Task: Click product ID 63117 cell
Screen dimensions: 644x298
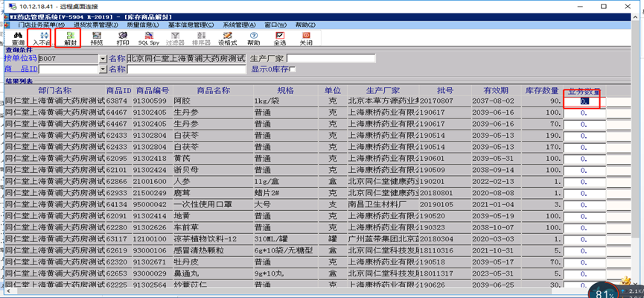Action: (x=119, y=239)
